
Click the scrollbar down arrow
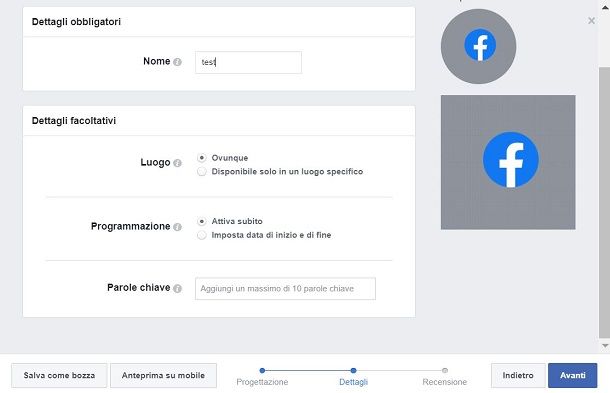[x=605, y=346]
